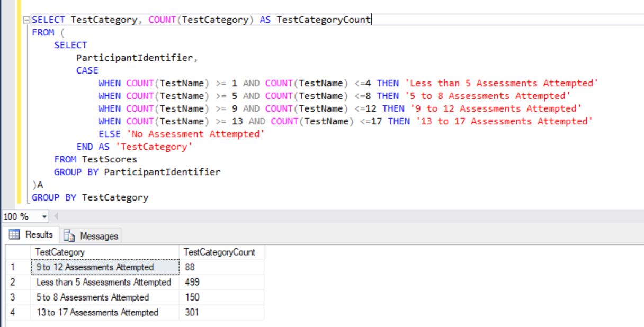Select cell '9 to 12 Assessments Attempted'

(105, 267)
